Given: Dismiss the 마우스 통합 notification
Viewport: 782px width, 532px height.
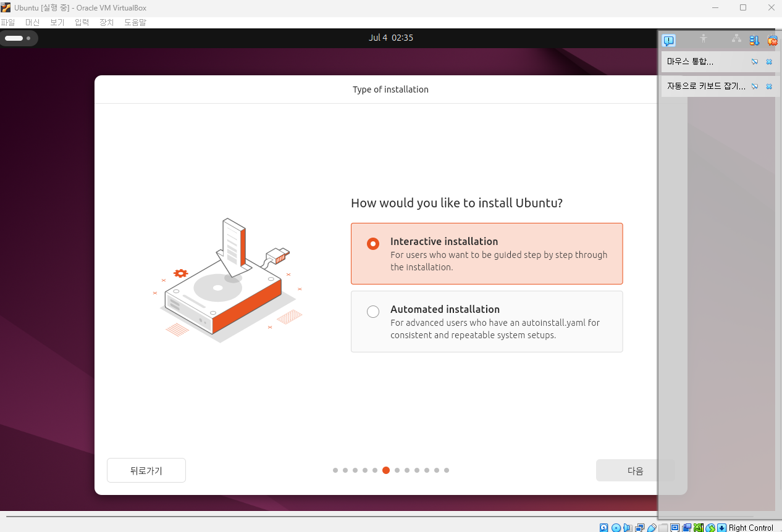Looking at the screenshot, I should pyautogui.click(x=769, y=62).
